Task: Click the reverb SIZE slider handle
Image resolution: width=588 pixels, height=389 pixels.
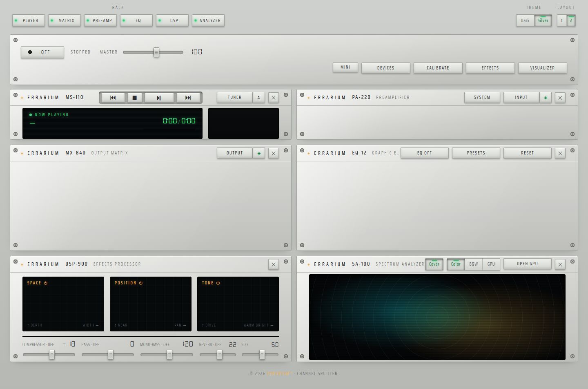Action: pos(262,355)
